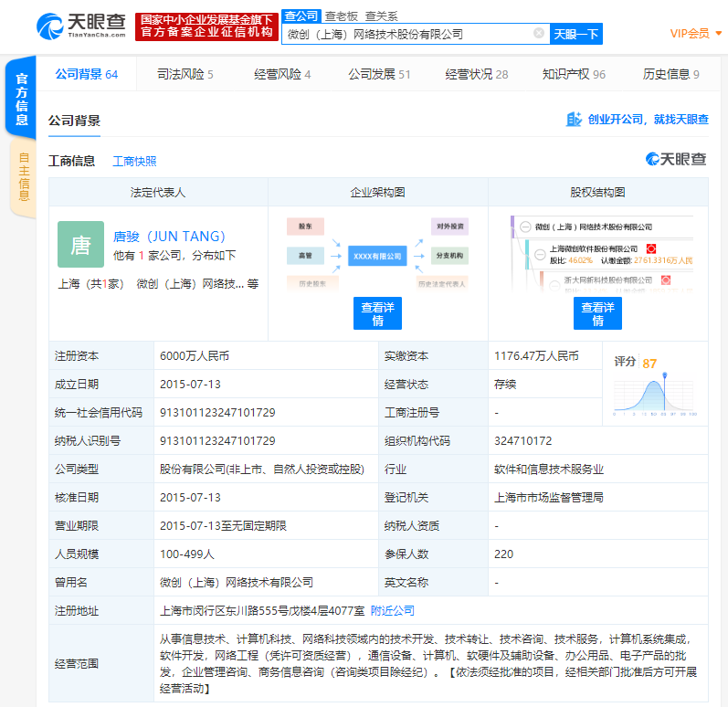The image size is (728, 707).
Task: Open the 工商快照 link
Action: click(x=134, y=161)
